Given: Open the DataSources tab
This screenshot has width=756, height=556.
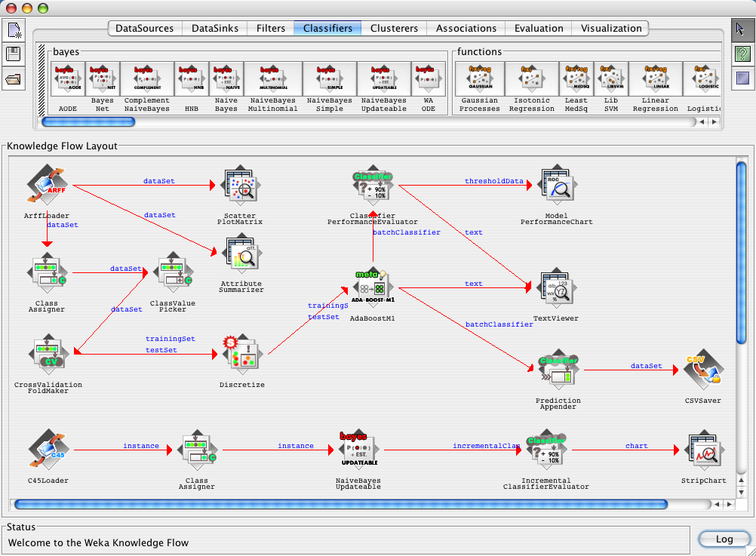Looking at the screenshot, I should (x=145, y=29).
